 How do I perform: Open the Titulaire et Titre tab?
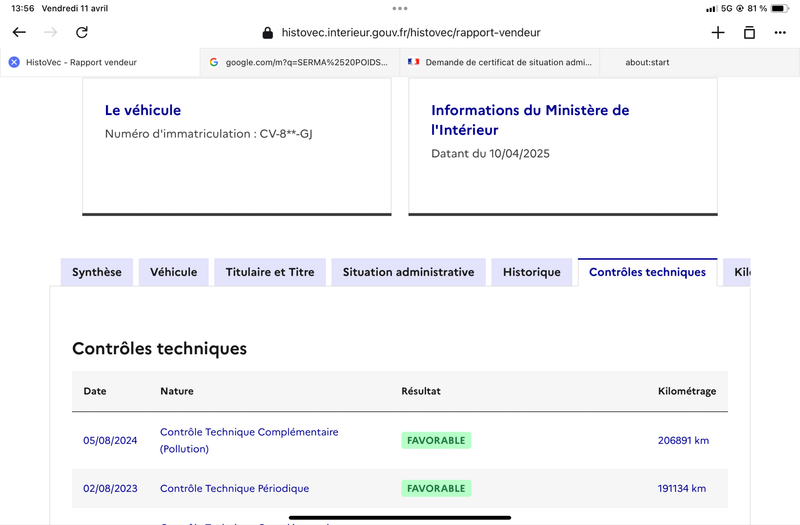(x=270, y=272)
